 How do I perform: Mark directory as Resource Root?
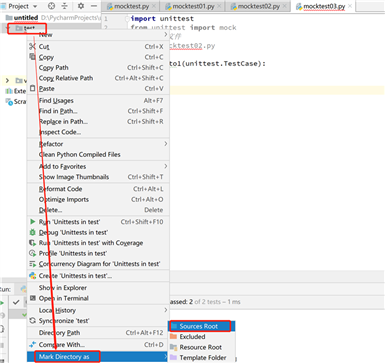(x=202, y=347)
